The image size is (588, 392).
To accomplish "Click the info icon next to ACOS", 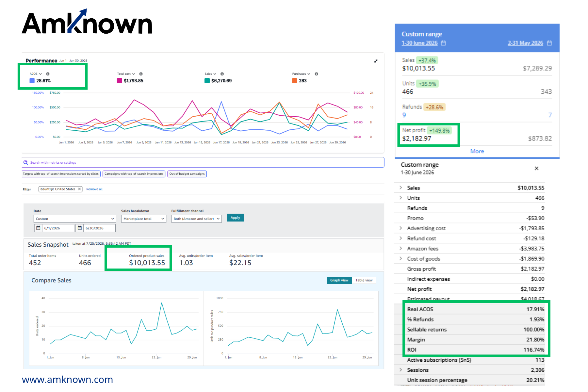I will tap(48, 74).
